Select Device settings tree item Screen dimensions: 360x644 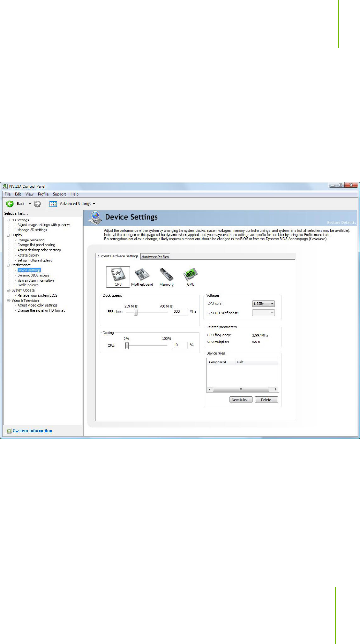coord(29,270)
